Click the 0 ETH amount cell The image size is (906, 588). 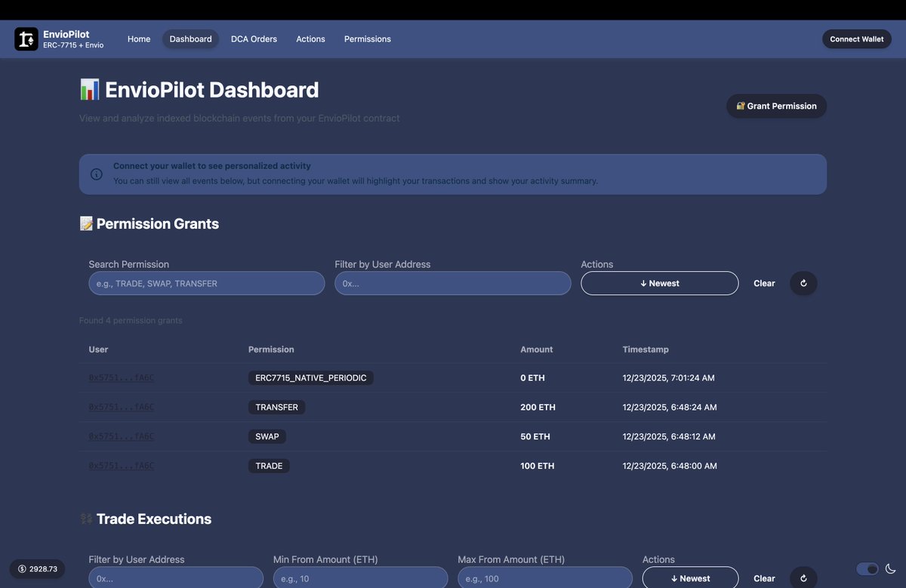coord(532,378)
